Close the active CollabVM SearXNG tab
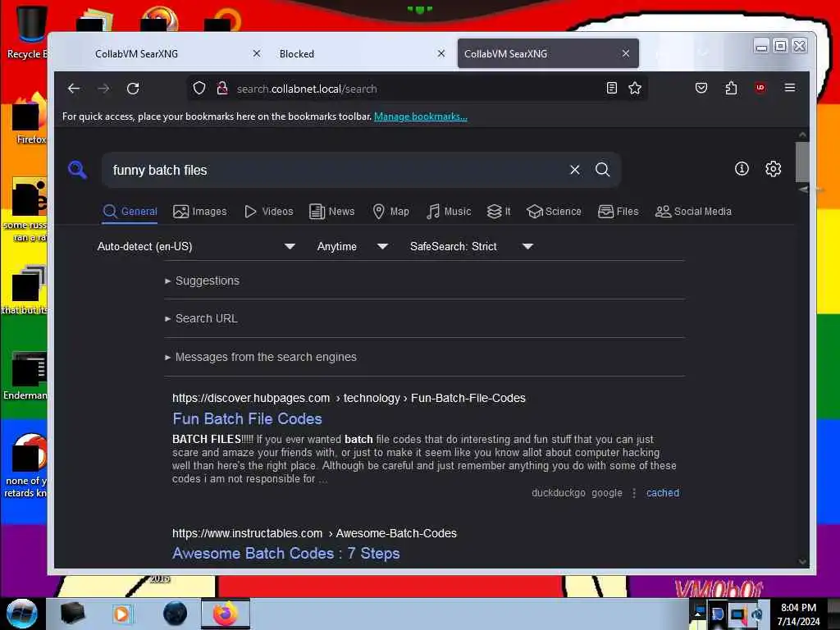Image resolution: width=840 pixels, height=630 pixels. coord(626,53)
